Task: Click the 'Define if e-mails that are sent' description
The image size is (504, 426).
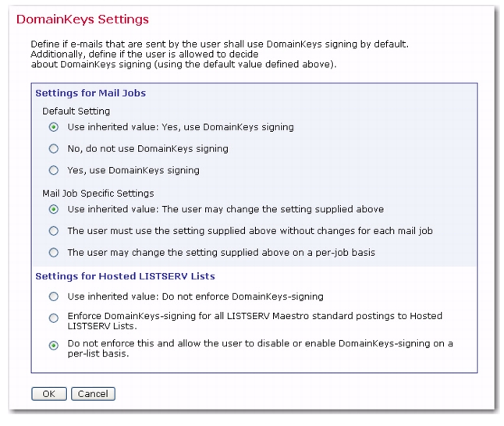Action: pyautogui.click(x=219, y=54)
